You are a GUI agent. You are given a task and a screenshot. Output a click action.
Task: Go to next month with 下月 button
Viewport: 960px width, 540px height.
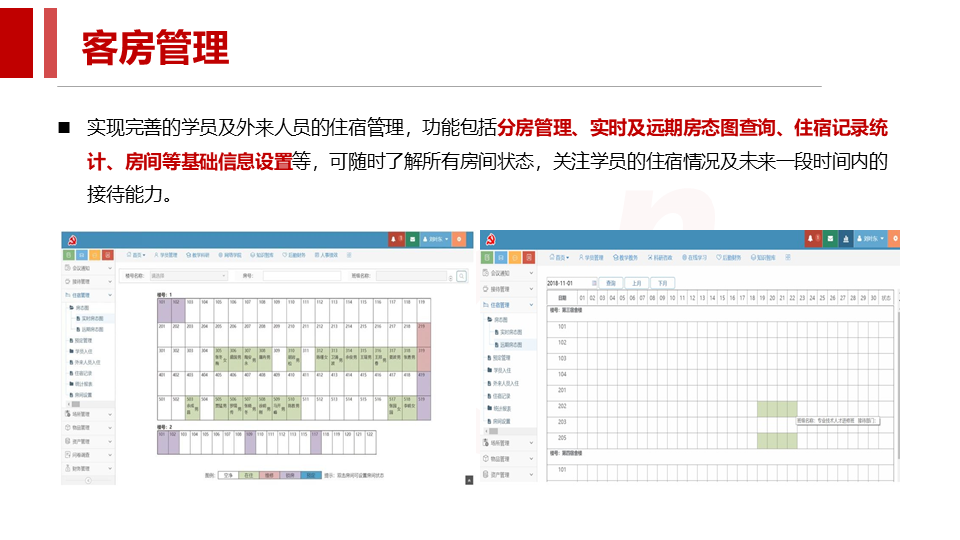coord(662,284)
